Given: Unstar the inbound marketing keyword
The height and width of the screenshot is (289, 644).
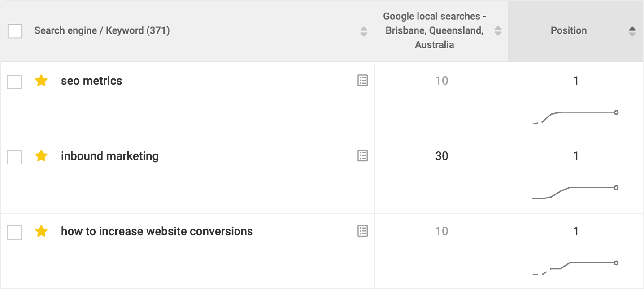Looking at the screenshot, I should [x=41, y=156].
